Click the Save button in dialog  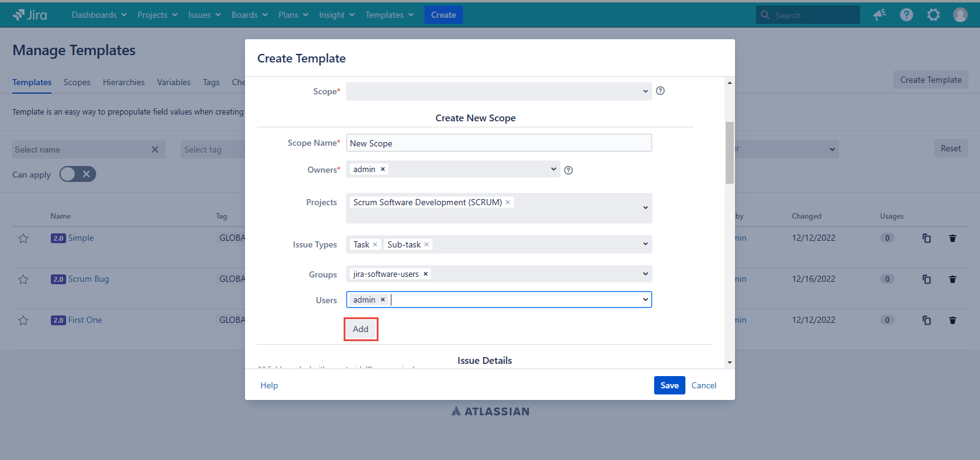click(669, 385)
